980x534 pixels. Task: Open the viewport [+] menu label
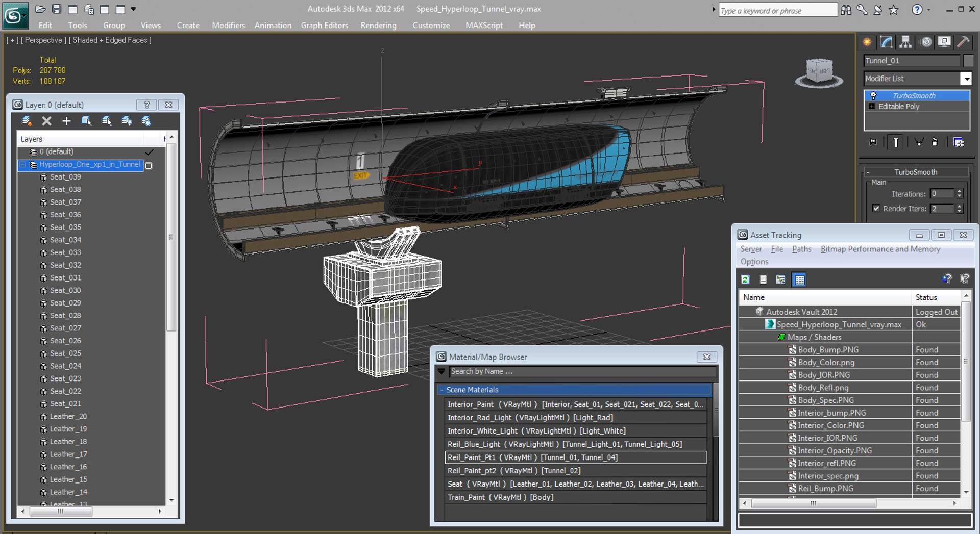pyautogui.click(x=12, y=40)
